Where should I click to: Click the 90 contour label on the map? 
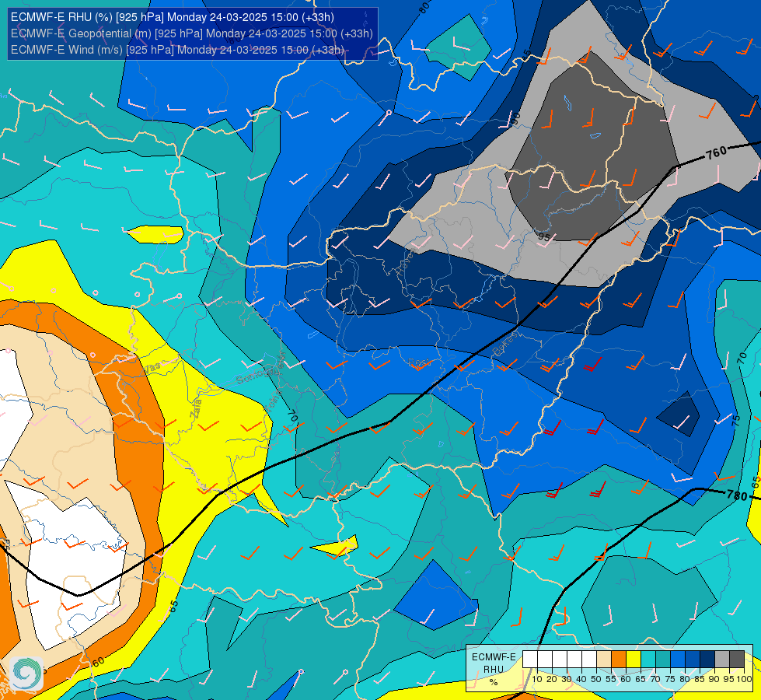pos(516,118)
